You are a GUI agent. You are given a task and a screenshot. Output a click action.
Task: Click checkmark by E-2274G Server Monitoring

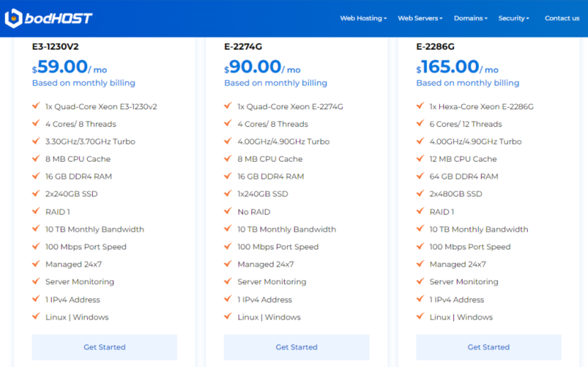click(227, 281)
